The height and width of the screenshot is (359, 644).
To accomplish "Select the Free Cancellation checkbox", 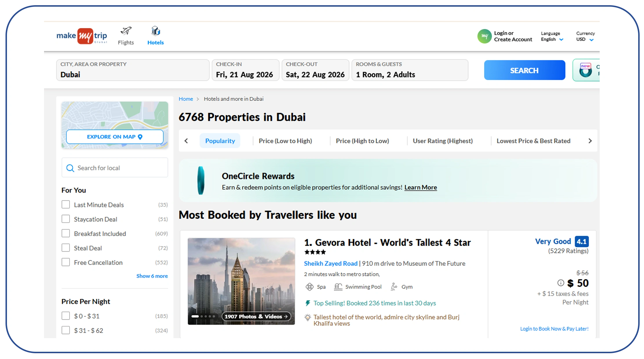I will coord(66,262).
